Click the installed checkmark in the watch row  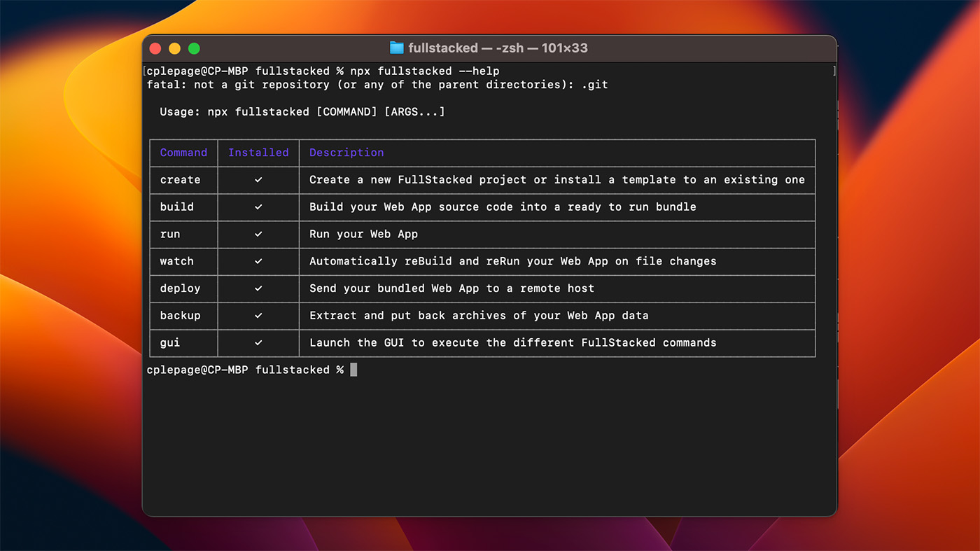pyautogui.click(x=258, y=261)
